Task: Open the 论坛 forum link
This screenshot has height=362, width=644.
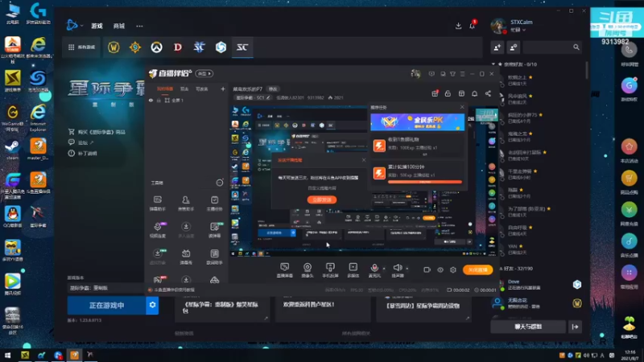Action: (81, 142)
